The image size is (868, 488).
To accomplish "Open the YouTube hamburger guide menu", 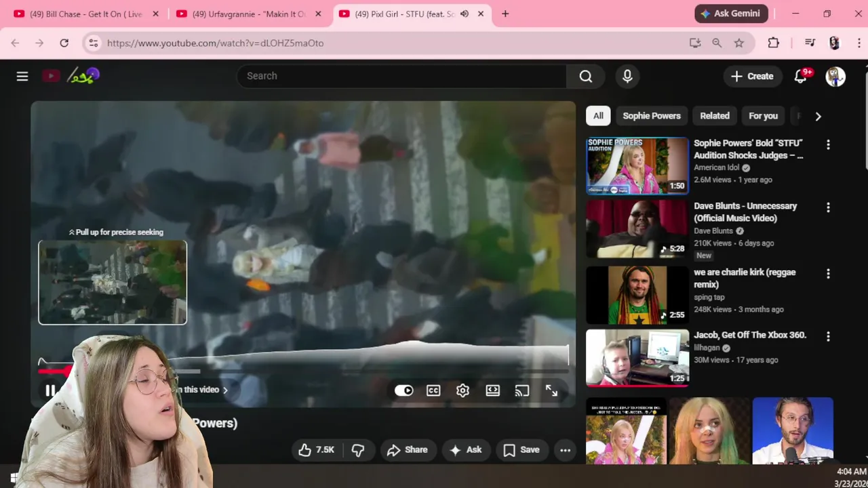I will click(x=22, y=76).
